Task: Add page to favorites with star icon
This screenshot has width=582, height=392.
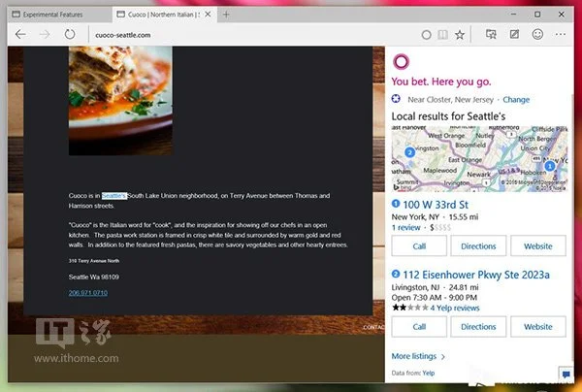Action: [460, 35]
